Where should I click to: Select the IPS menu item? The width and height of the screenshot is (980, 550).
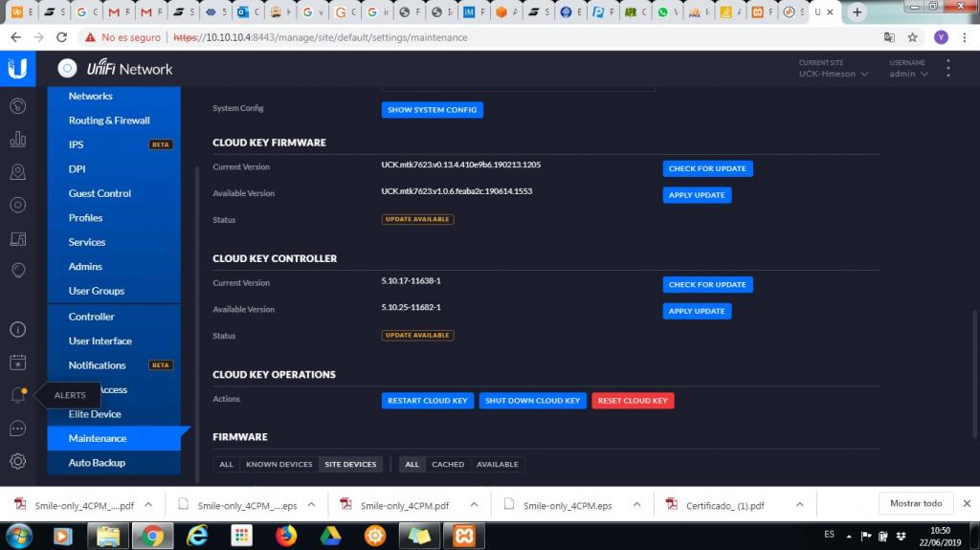(114, 144)
